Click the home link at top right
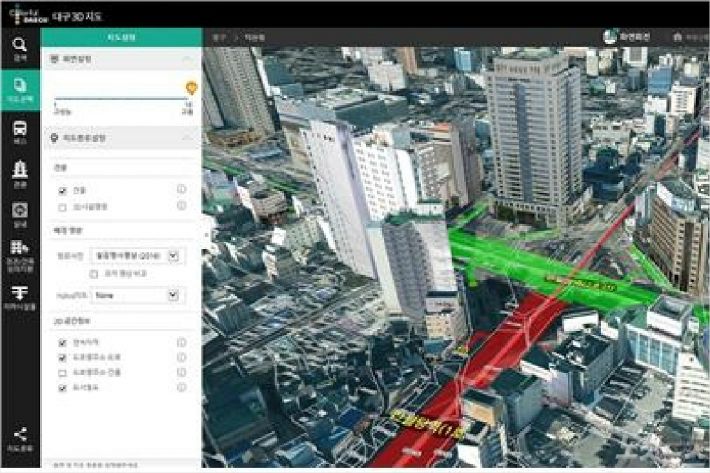Viewport: 710px width, 473px height. tap(690, 36)
